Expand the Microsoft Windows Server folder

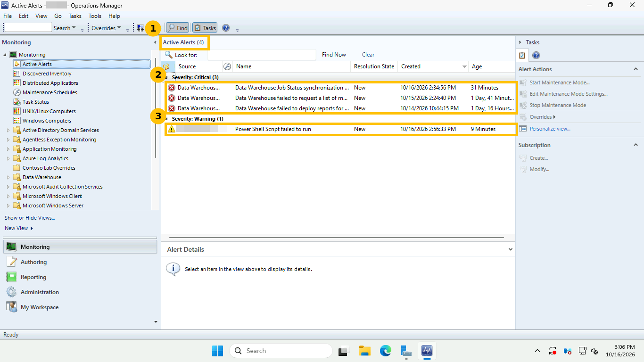(x=8, y=206)
